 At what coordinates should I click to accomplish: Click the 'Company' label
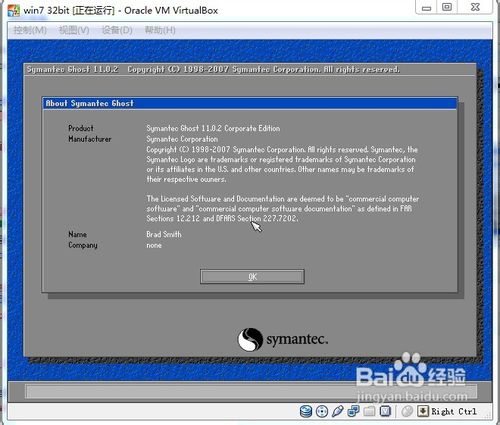pos(83,245)
